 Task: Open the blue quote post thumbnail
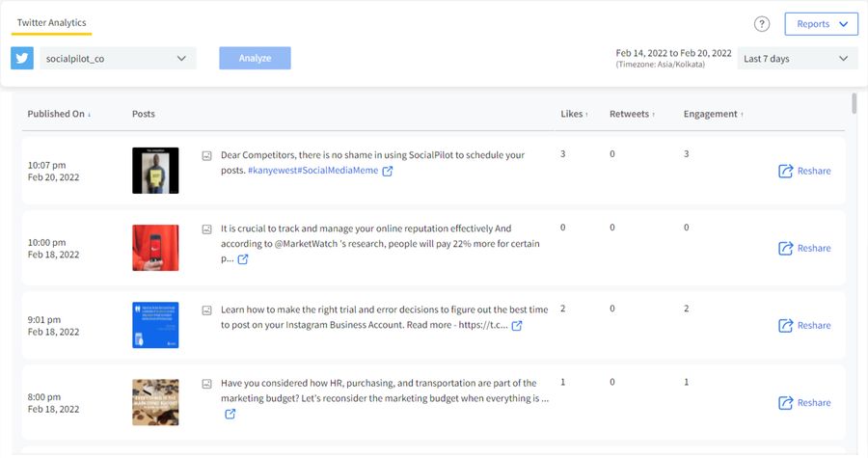(155, 325)
